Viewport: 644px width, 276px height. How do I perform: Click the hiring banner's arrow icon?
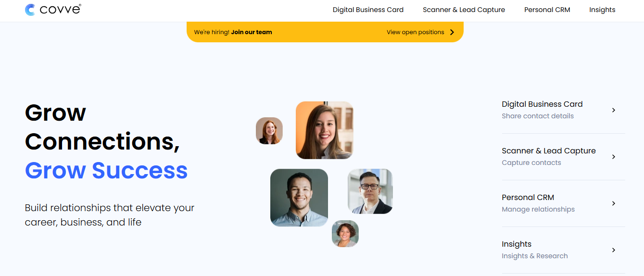tap(452, 32)
